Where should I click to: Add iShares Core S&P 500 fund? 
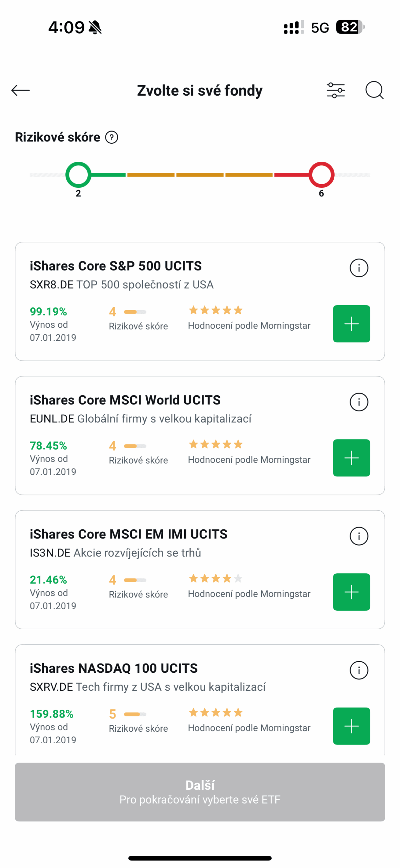pyautogui.click(x=351, y=323)
